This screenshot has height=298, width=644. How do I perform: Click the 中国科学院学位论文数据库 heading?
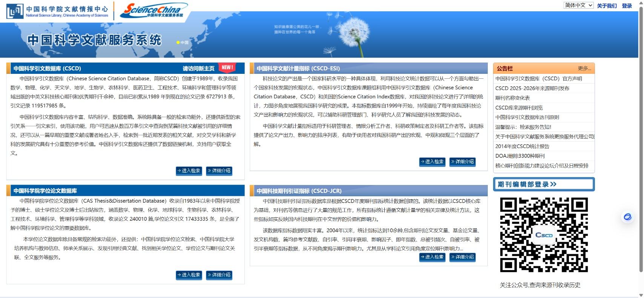coord(45,191)
